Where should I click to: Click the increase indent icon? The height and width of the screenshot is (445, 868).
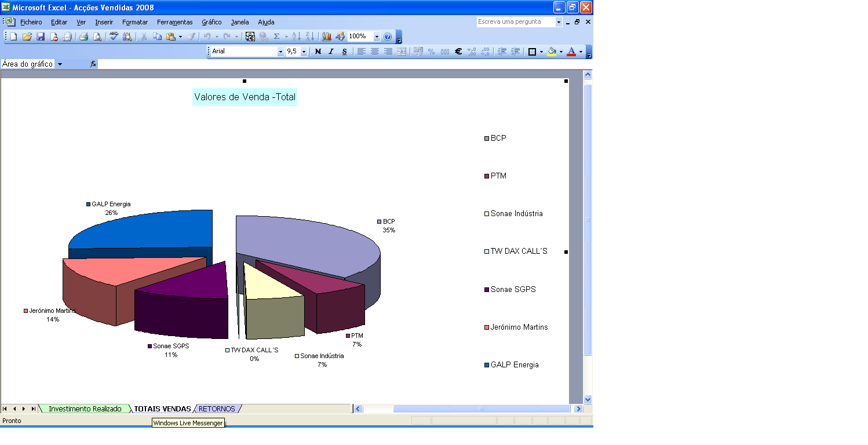click(516, 52)
